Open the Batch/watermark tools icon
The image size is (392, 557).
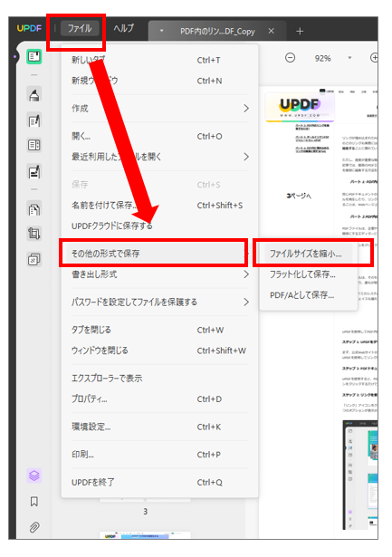[x=34, y=259]
